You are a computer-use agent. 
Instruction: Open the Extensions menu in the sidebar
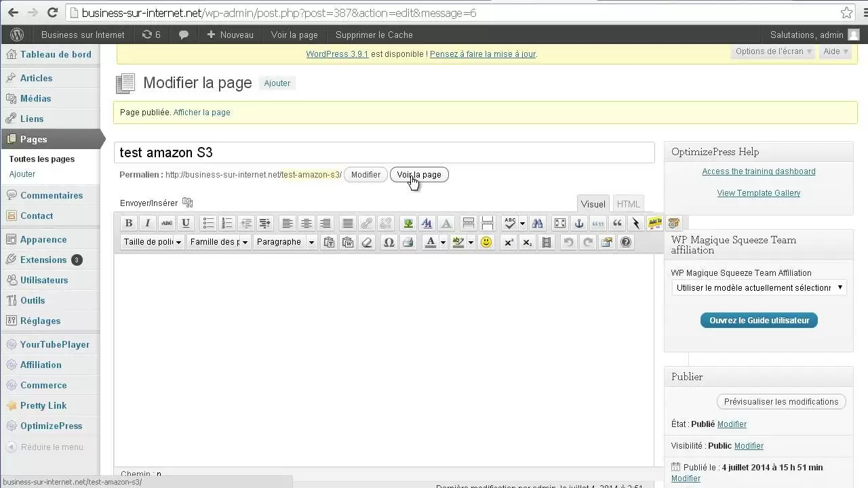pyautogui.click(x=43, y=260)
